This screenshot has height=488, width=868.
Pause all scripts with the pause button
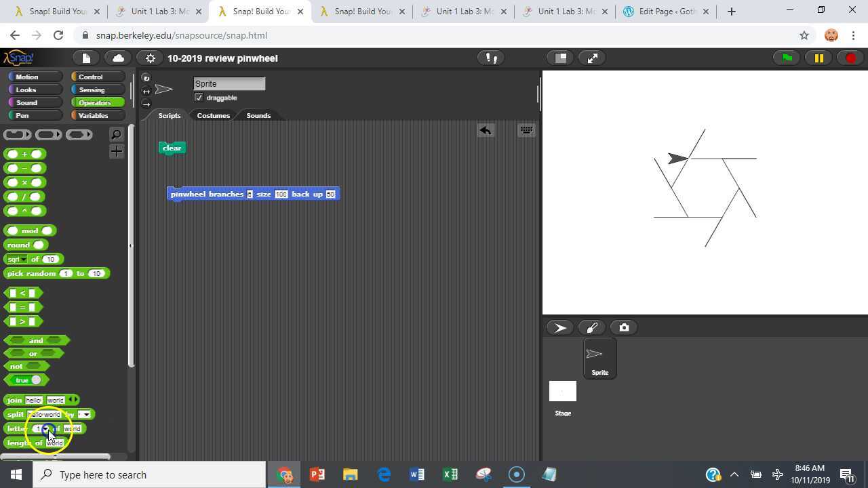818,58
